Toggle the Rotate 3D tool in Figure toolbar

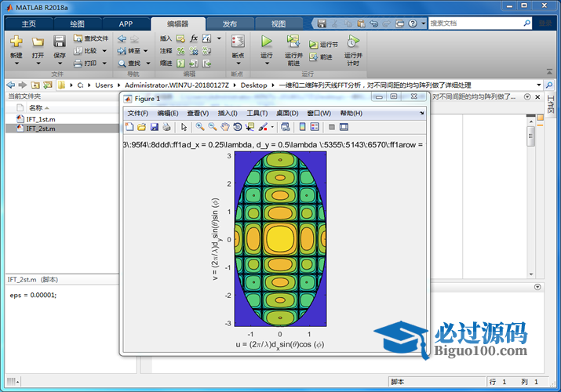pos(237,127)
